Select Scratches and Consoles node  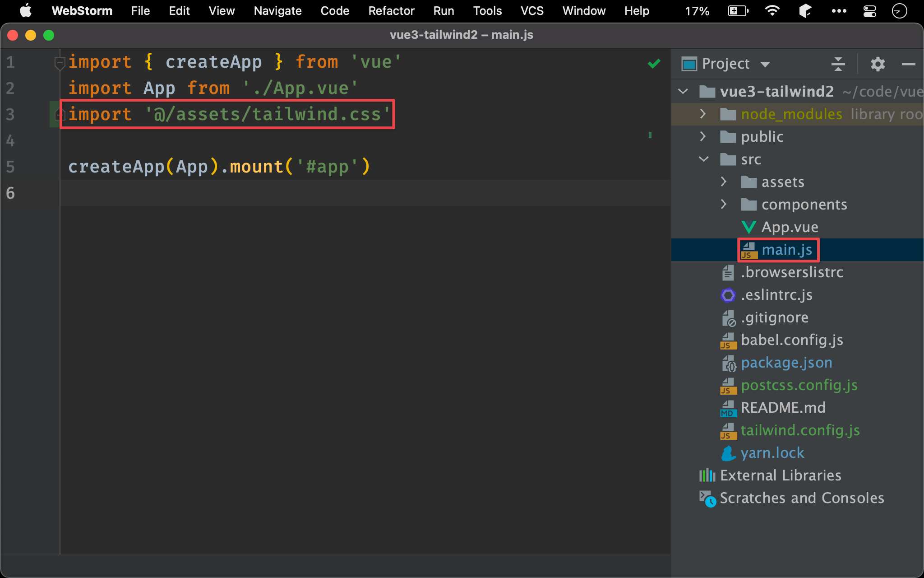tap(801, 498)
